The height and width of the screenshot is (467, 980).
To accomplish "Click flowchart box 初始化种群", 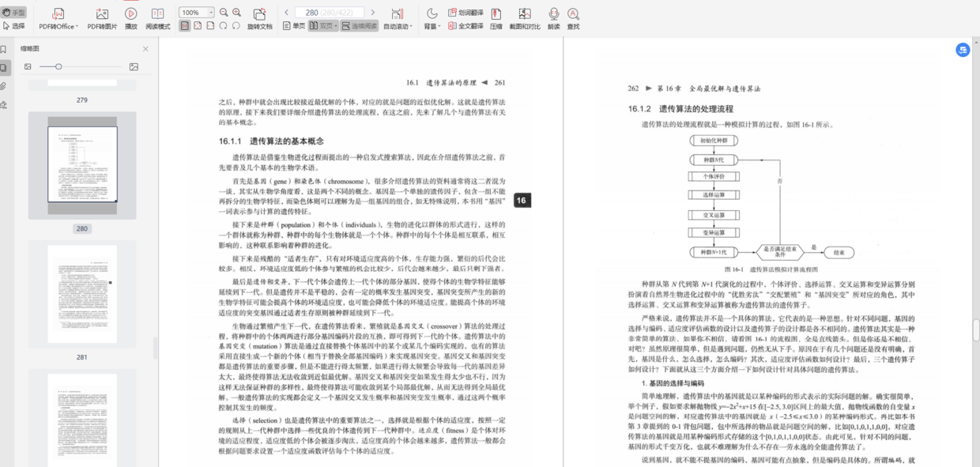I will tap(713, 140).
